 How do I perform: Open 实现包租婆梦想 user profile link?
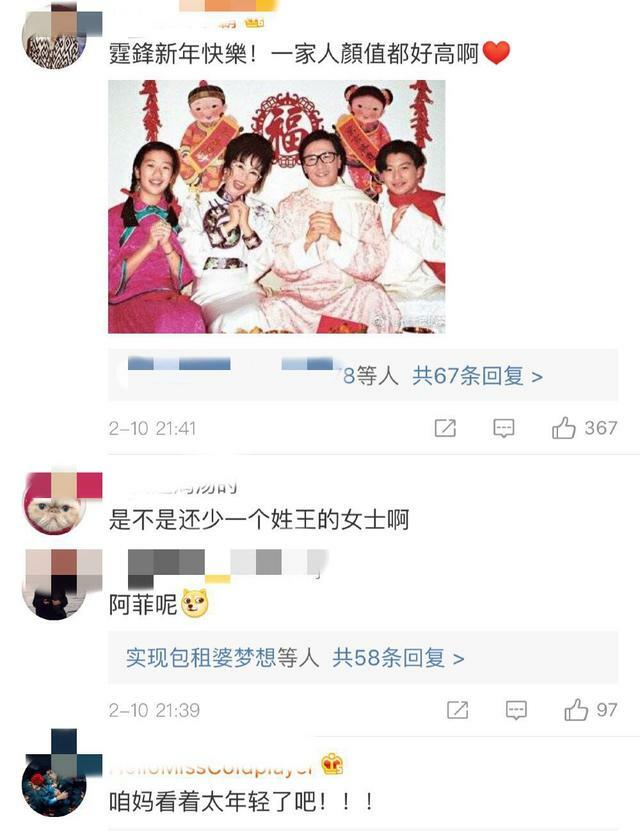(201, 658)
